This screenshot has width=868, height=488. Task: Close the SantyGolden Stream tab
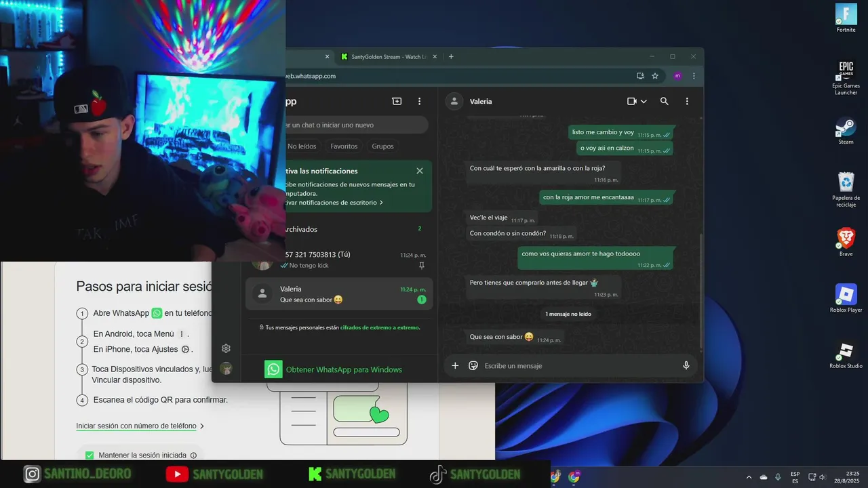coord(435,56)
